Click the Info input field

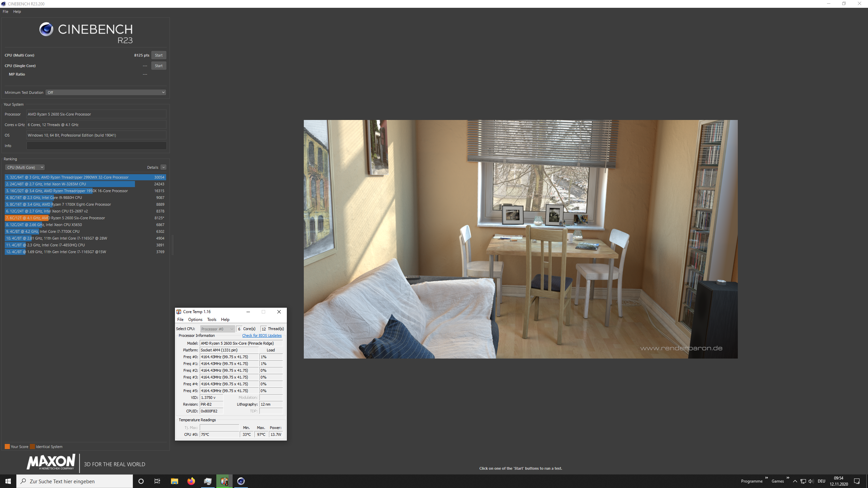(96, 146)
